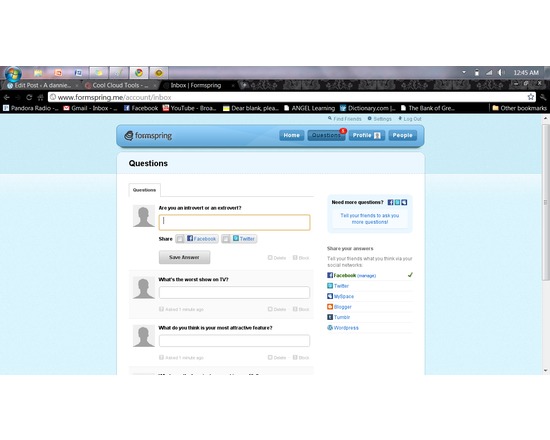Open the Facebook bookmark in bar

141,108
